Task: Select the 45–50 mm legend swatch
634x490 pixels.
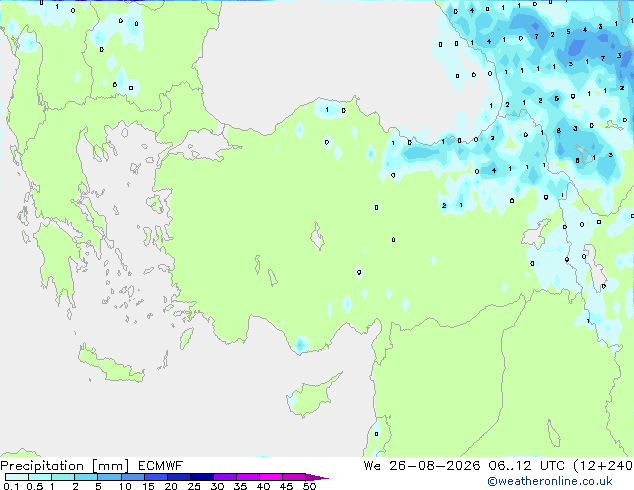Action: 294,477
